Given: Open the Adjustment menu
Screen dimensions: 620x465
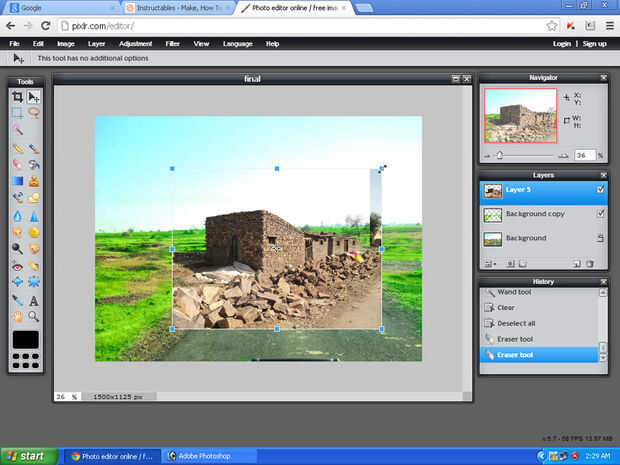Looking at the screenshot, I should pos(135,44).
